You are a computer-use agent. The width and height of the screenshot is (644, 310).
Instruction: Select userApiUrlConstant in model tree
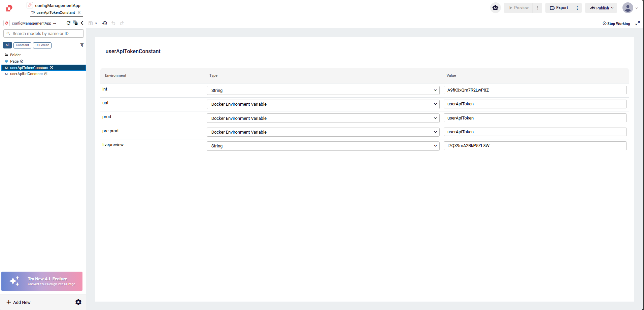click(26, 74)
